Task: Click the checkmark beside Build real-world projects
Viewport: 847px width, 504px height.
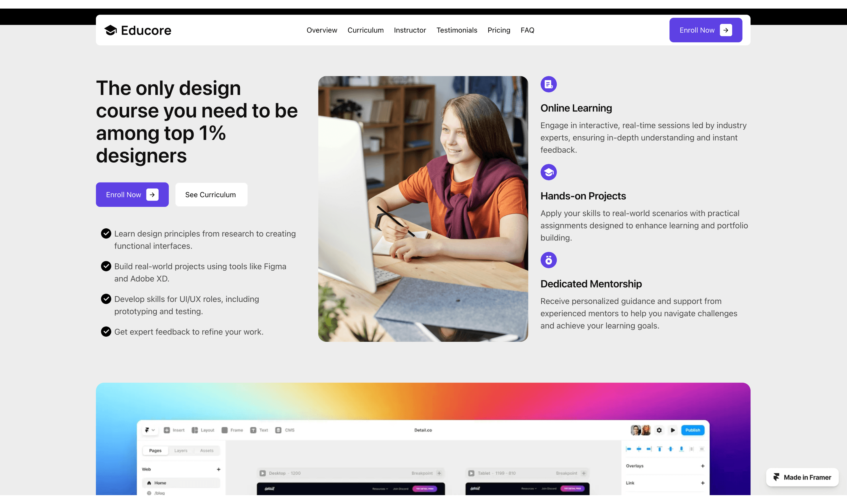Action: click(106, 266)
